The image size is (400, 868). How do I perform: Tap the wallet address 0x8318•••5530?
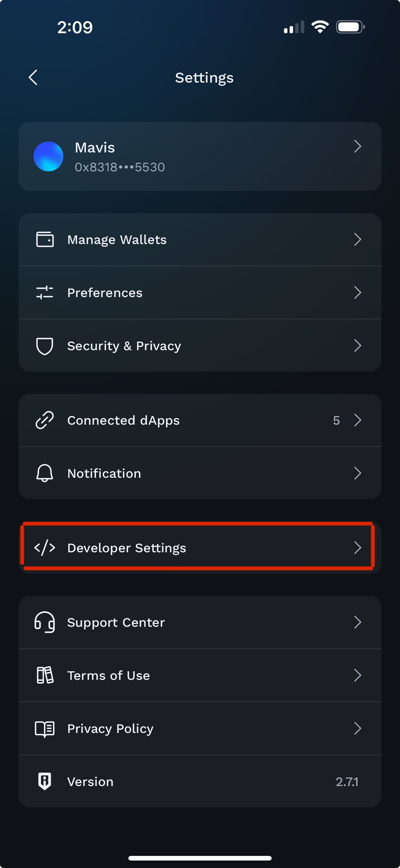pyautogui.click(x=120, y=167)
